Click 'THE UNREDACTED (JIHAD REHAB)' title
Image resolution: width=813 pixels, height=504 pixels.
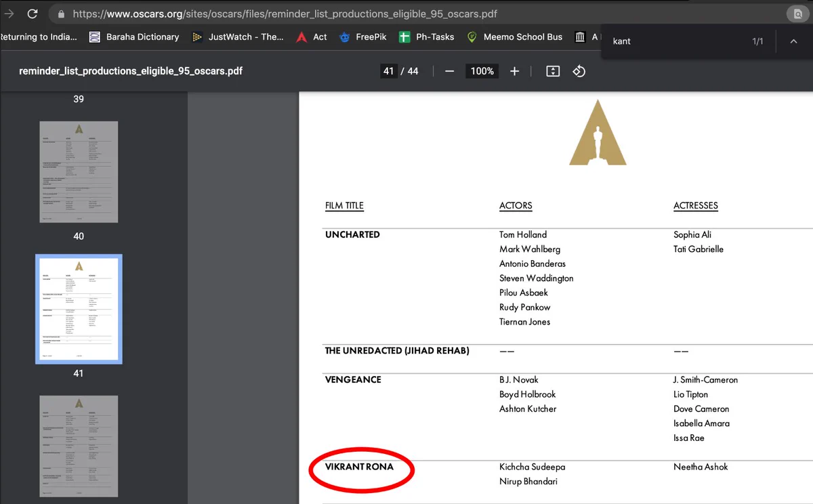[x=397, y=351]
